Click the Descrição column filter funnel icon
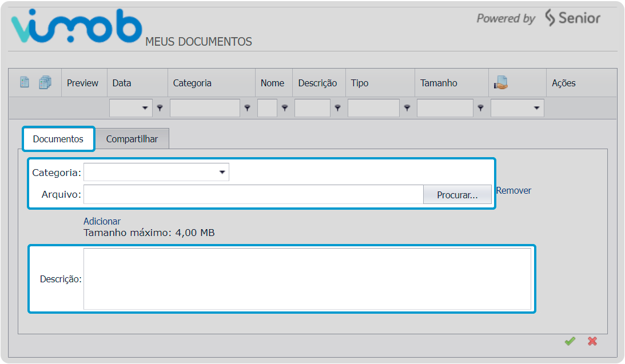The width and height of the screenshot is (625, 364). point(337,108)
